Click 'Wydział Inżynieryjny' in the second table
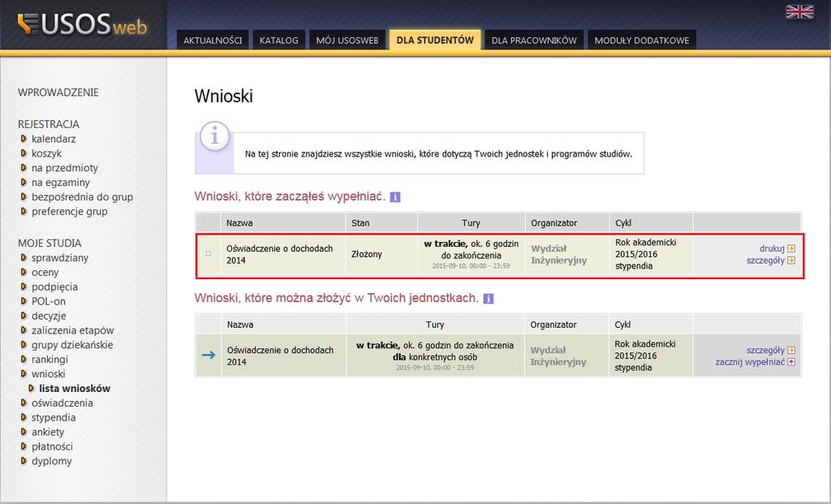Image resolution: width=831 pixels, height=504 pixels. [558, 356]
